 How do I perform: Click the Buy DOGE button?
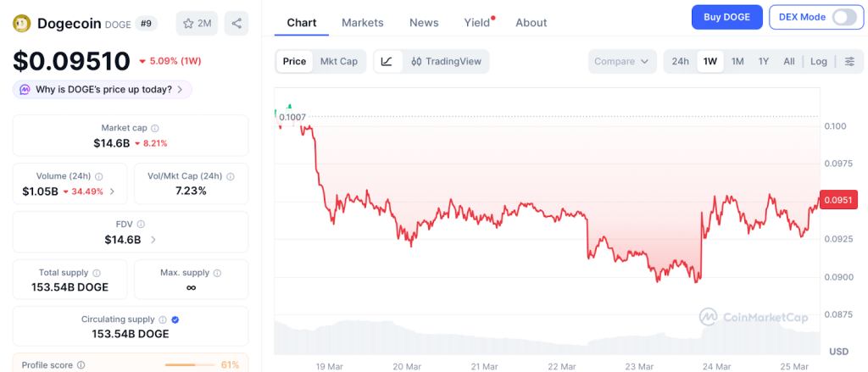(726, 17)
